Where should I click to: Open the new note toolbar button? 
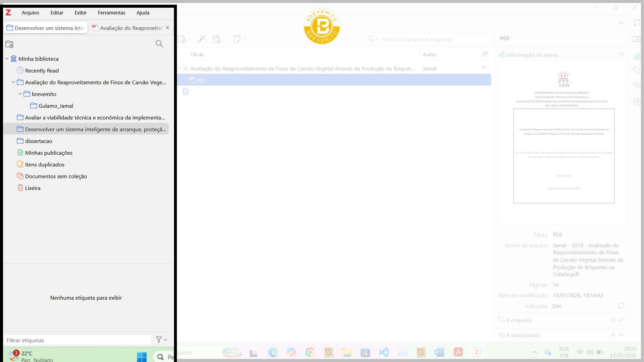click(x=239, y=39)
